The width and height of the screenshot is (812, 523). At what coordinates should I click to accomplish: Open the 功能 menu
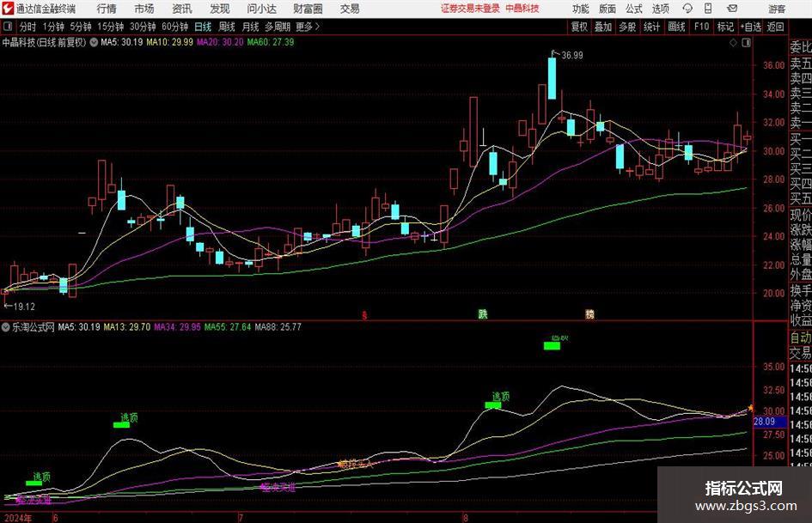(581, 9)
